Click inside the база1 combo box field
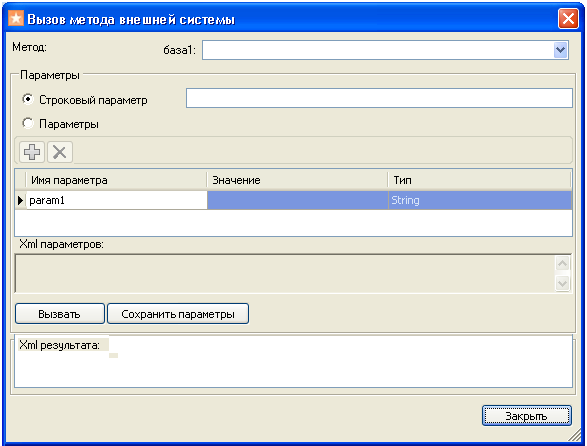This screenshot has height=446, width=587. pos(378,50)
